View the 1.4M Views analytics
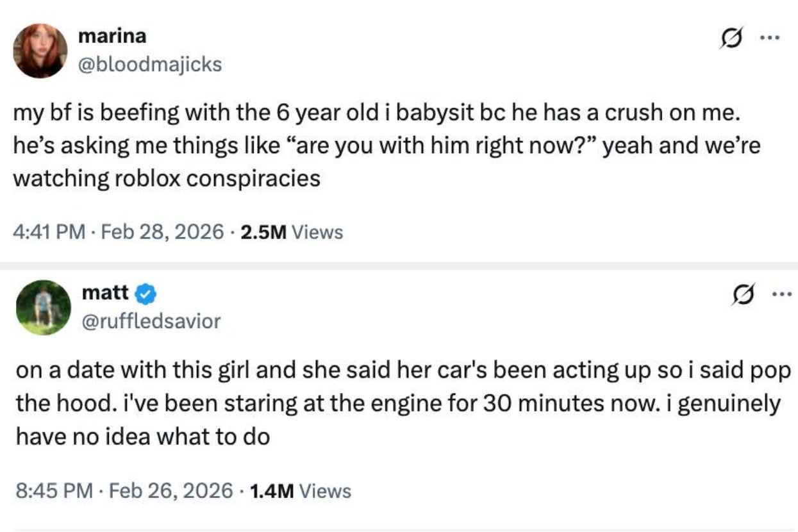The image size is (798, 532). point(300,491)
